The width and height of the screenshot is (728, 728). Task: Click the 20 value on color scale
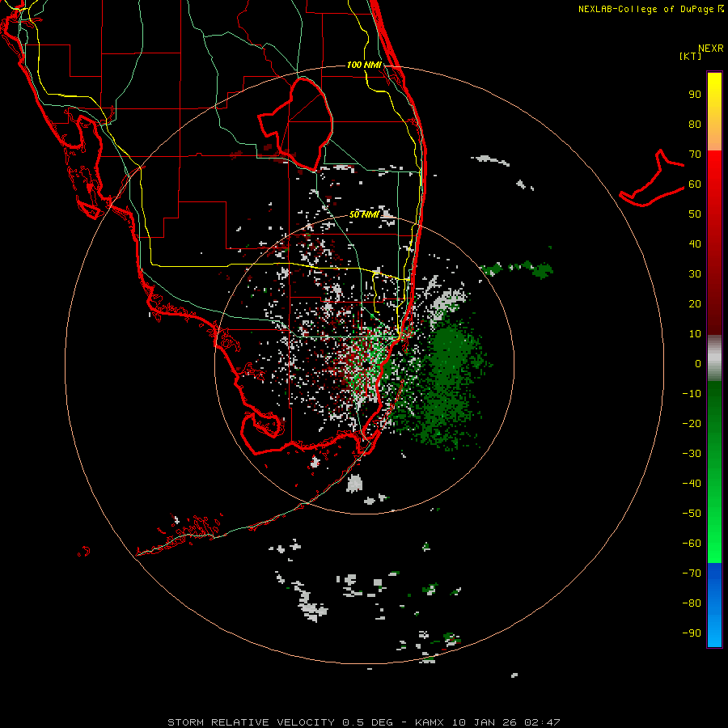coord(695,304)
